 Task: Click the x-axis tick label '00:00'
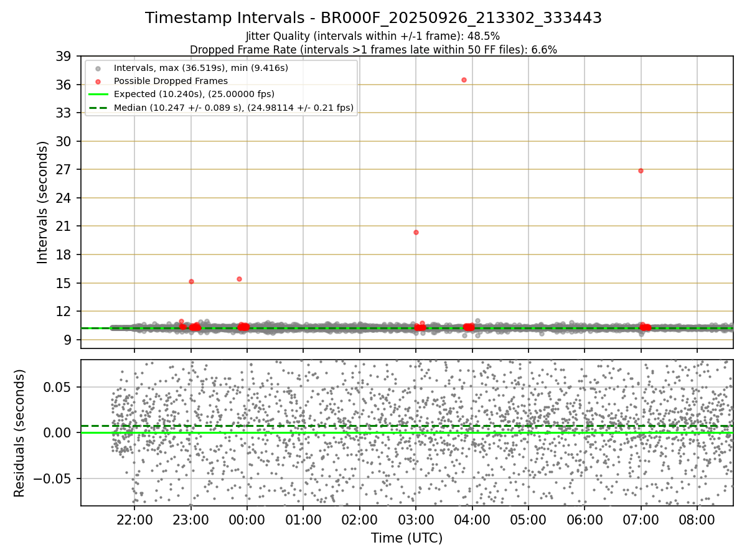247,520
